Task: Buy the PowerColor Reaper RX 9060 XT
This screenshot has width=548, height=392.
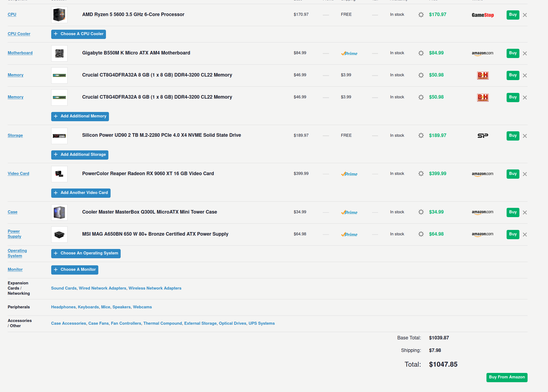Action: tap(513, 174)
